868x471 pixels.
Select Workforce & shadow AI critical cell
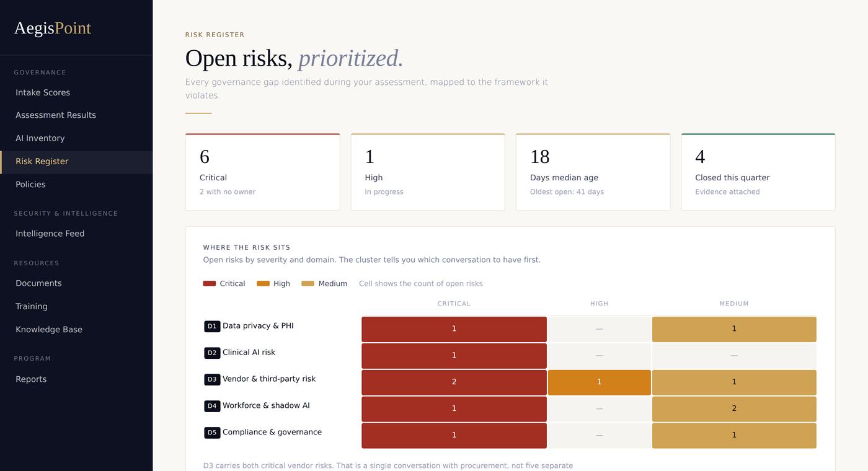tap(454, 409)
